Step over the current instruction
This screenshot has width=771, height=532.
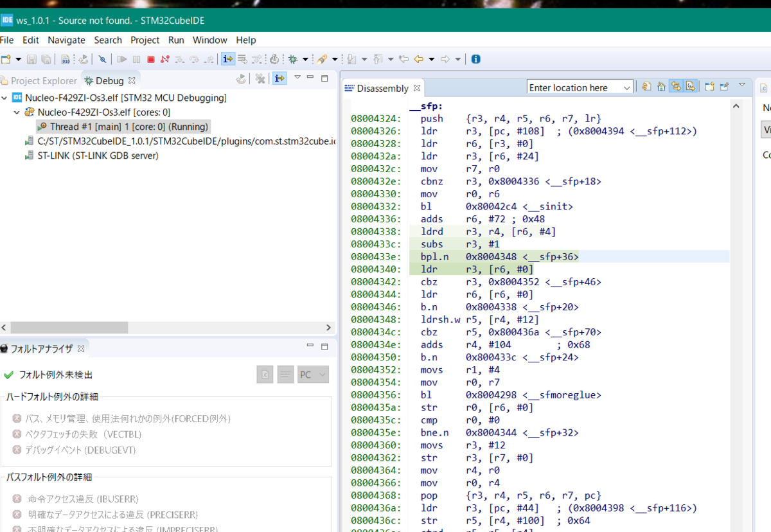[193, 59]
